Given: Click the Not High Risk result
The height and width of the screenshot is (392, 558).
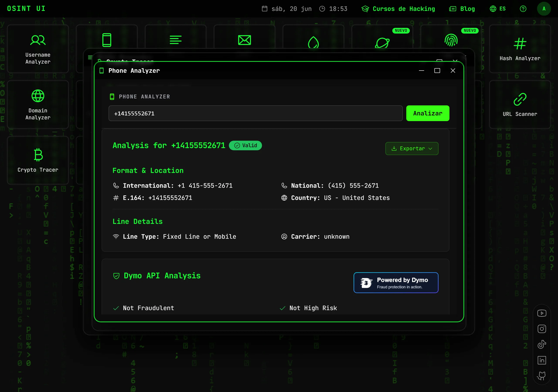Looking at the screenshot, I should pyautogui.click(x=308, y=308).
